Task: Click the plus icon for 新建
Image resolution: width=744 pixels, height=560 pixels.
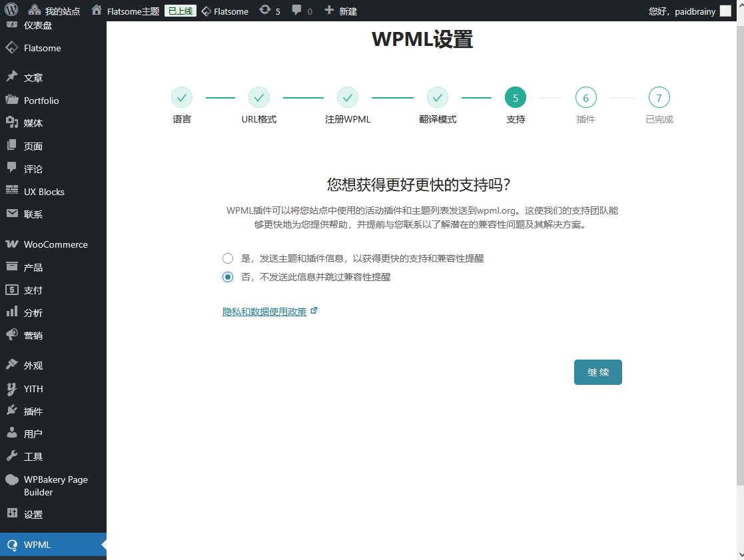Action: tap(329, 10)
